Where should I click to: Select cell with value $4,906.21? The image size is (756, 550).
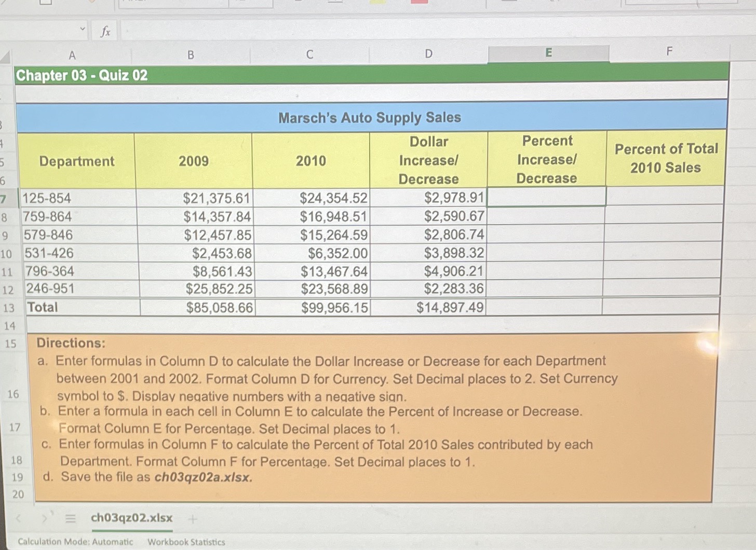point(428,271)
